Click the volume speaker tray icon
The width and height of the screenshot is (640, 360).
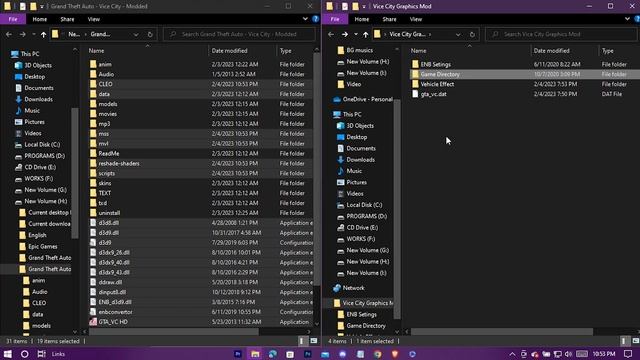pyautogui.click(x=568, y=354)
